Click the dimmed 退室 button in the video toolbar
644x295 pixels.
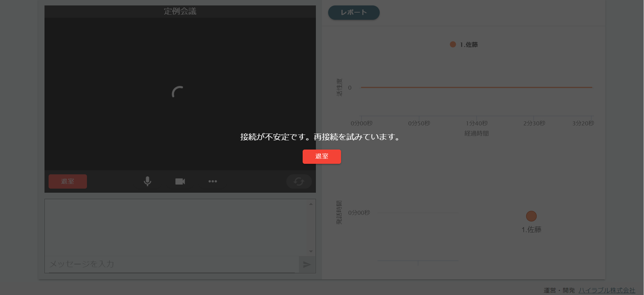pyautogui.click(x=68, y=181)
